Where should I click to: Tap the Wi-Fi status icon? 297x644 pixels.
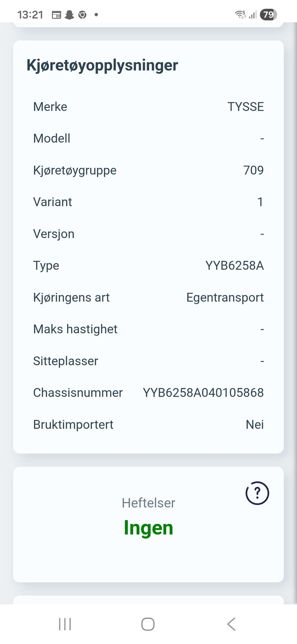pos(240,14)
